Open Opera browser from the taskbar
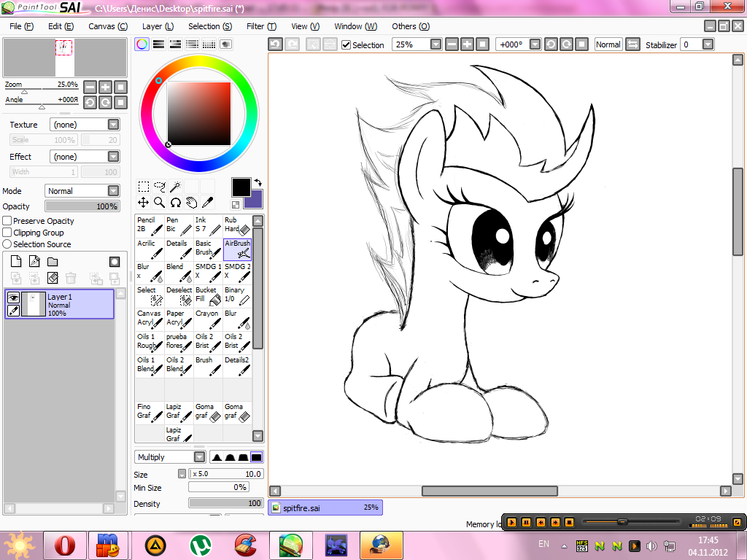The image size is (747, 560). (65, 545)
